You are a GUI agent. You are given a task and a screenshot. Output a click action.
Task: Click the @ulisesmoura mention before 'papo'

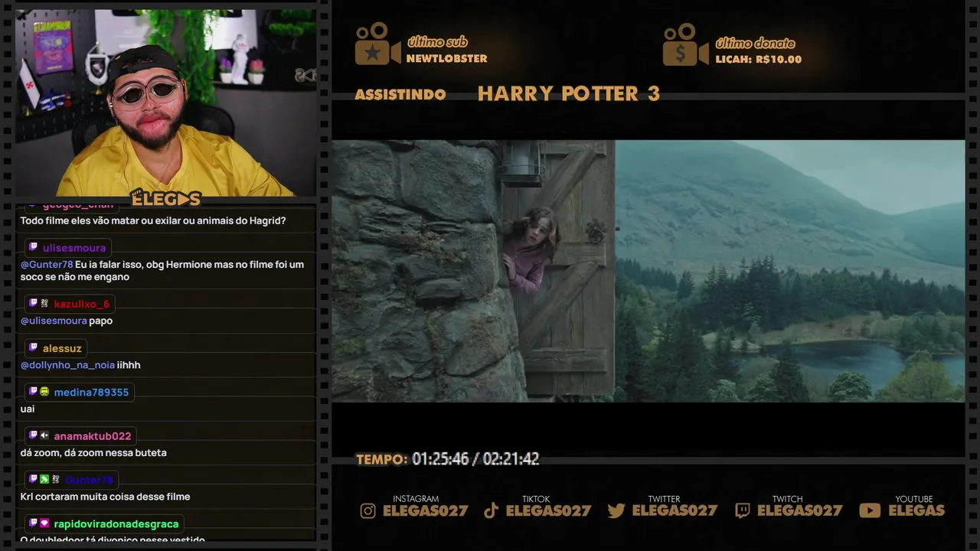click(x=54, y=321)
